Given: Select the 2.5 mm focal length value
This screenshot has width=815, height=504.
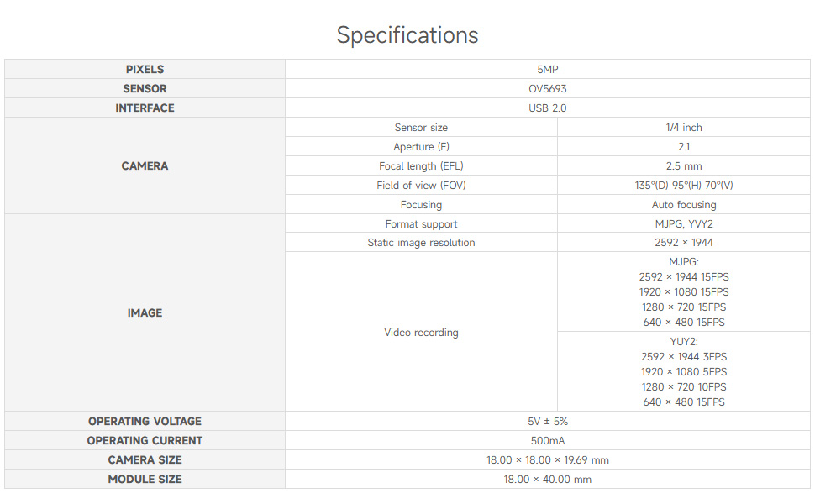Looking at the screenshot, I should pos(683,166).
